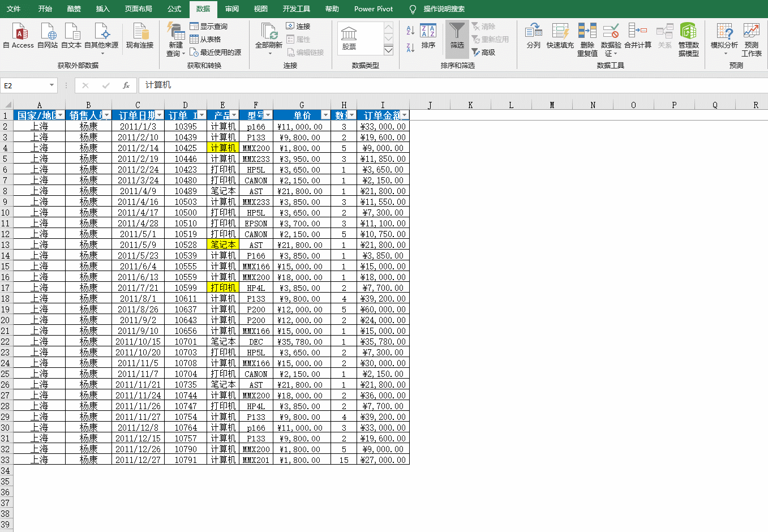Click Show Queries (显示查询) button
Image resolution: width=768 pixels, height=532 pixels.
pos(209,26)
